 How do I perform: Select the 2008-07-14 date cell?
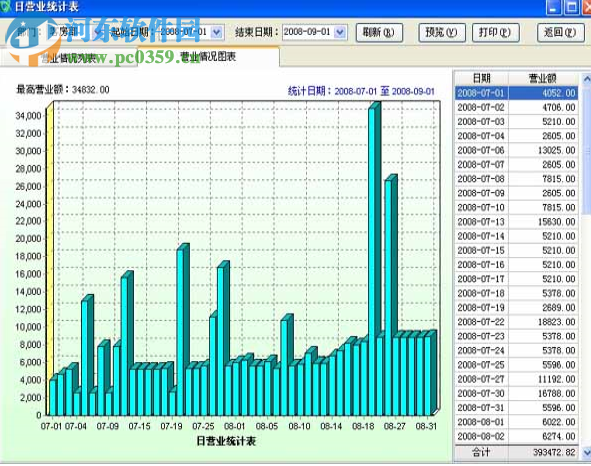tap(481, 236)
